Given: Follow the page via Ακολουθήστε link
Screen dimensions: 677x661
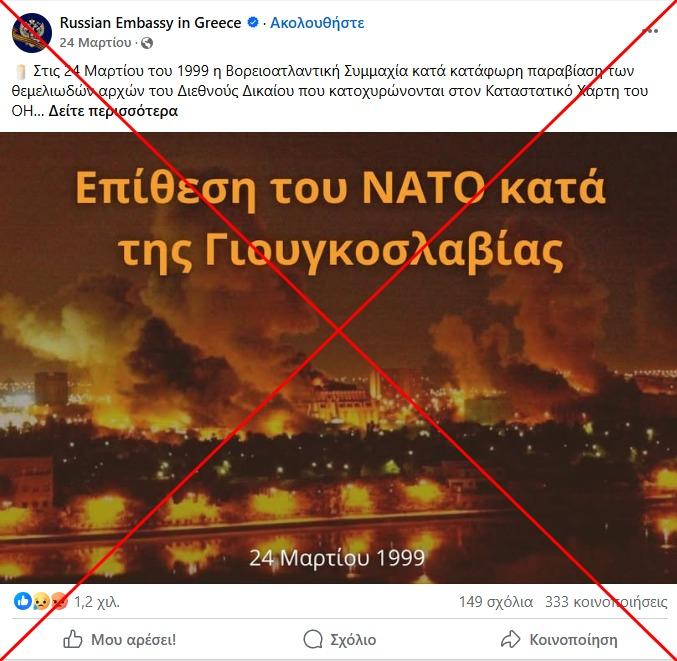Looking at the screenshot, I should click(317, 22).
